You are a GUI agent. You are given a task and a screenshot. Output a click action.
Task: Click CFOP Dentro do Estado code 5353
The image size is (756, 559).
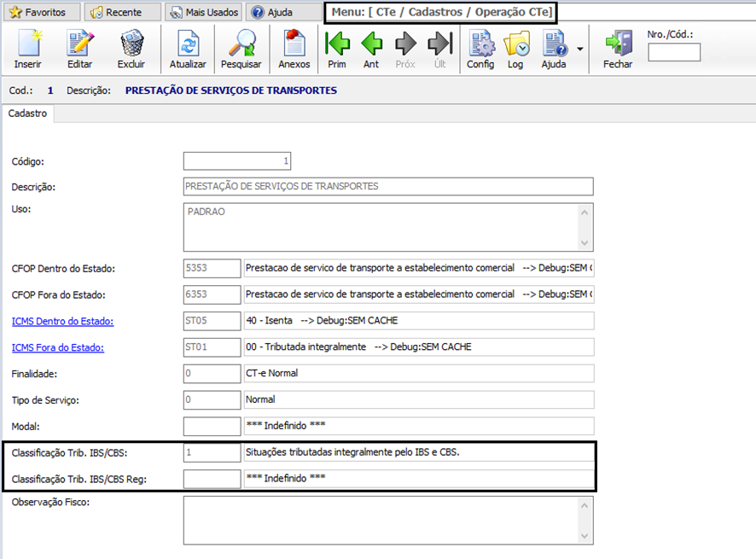tap(212, 268)
